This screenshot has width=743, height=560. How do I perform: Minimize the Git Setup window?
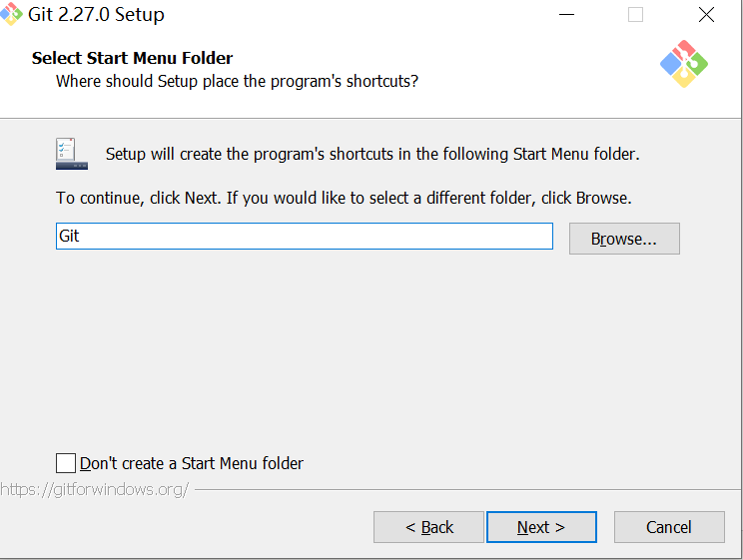coord(566,15)
